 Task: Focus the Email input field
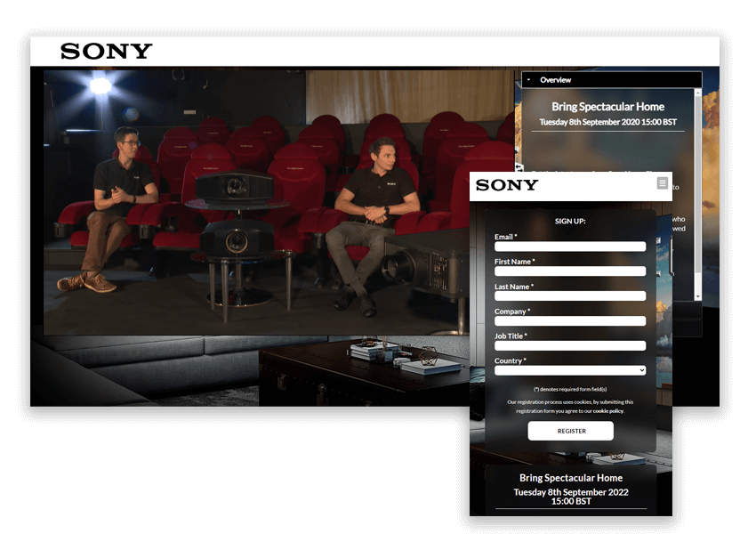click(570, 247)
